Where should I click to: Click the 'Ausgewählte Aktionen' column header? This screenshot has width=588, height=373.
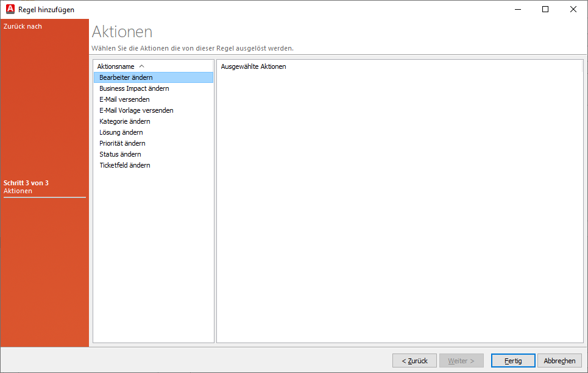coord(253,66)
